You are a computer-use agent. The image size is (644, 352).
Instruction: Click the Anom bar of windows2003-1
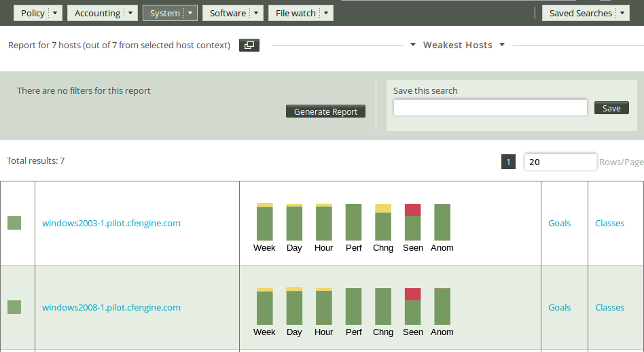pyautogui.click(x=442, y=222)
